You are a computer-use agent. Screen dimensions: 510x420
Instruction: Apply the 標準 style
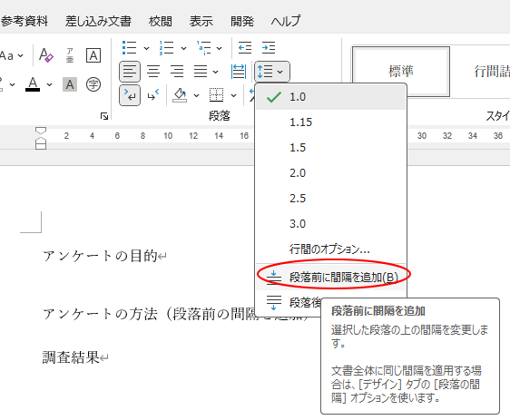tap(401, 71)
